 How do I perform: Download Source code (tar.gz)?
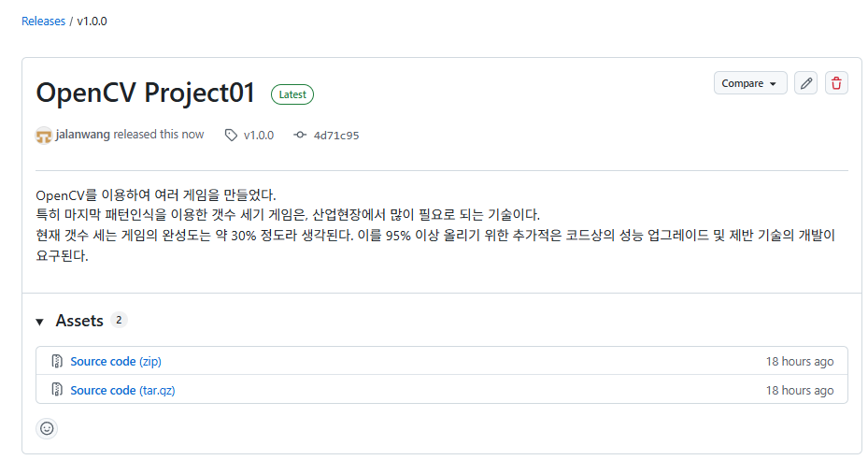[122, 390]
